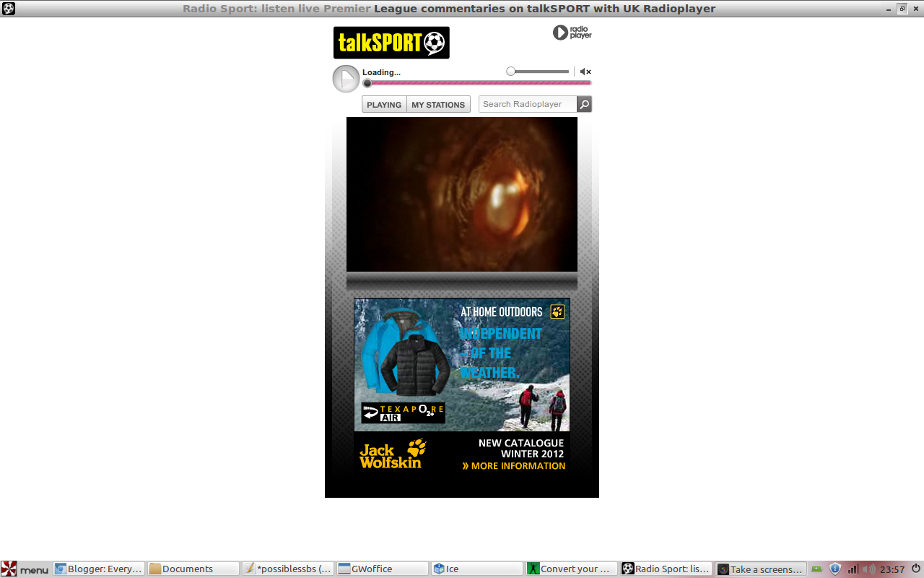This screenshot has width=924, height=578.
Task: Switch to the PLAYING tab
Action: point(384,105)
